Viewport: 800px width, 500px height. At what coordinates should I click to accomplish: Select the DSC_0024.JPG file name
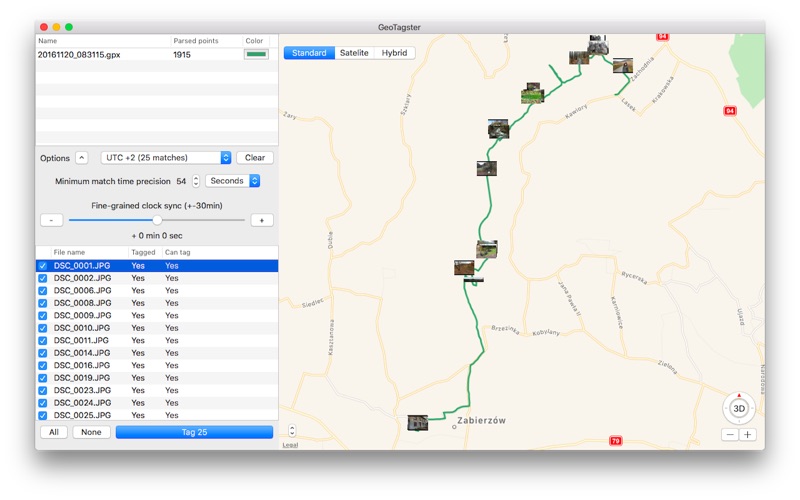coord(82,403)
